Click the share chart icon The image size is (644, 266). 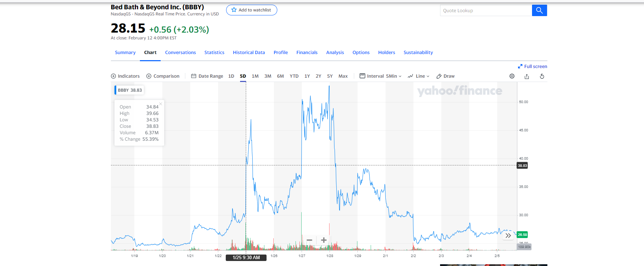tap(527, 76)
